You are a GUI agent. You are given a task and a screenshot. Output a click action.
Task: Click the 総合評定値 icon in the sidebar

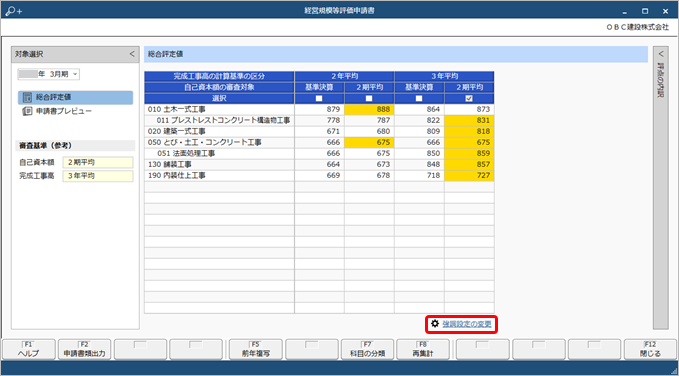(x=27, y=98)
